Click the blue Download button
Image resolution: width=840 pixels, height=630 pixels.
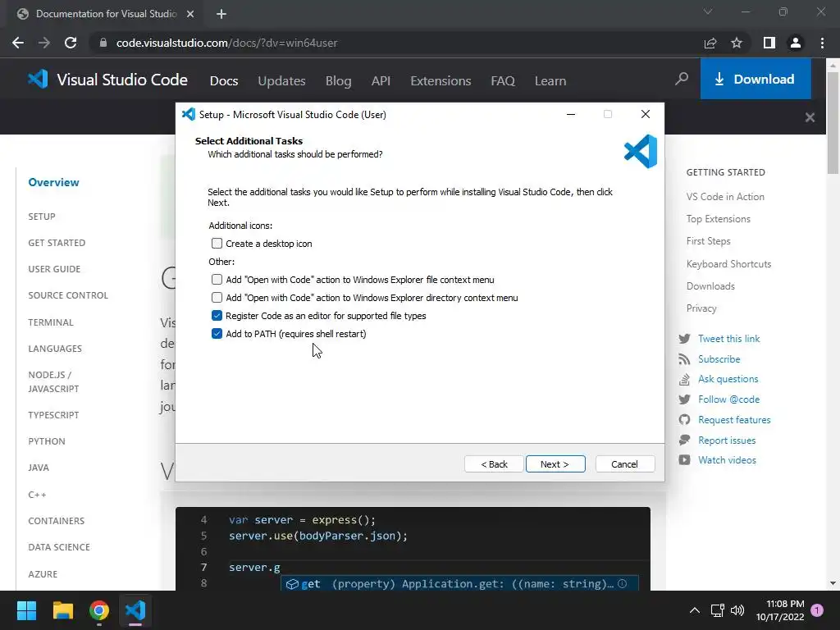756,80
